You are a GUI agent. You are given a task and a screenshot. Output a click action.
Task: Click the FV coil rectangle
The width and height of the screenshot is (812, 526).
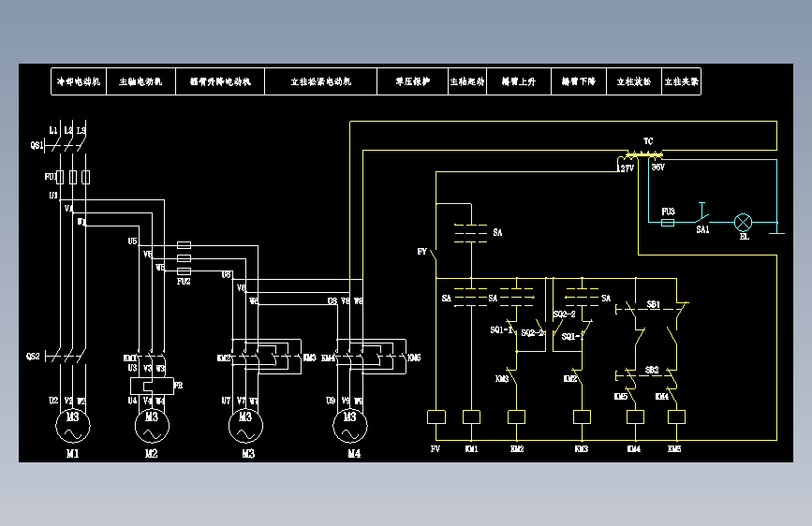[436, 416]
